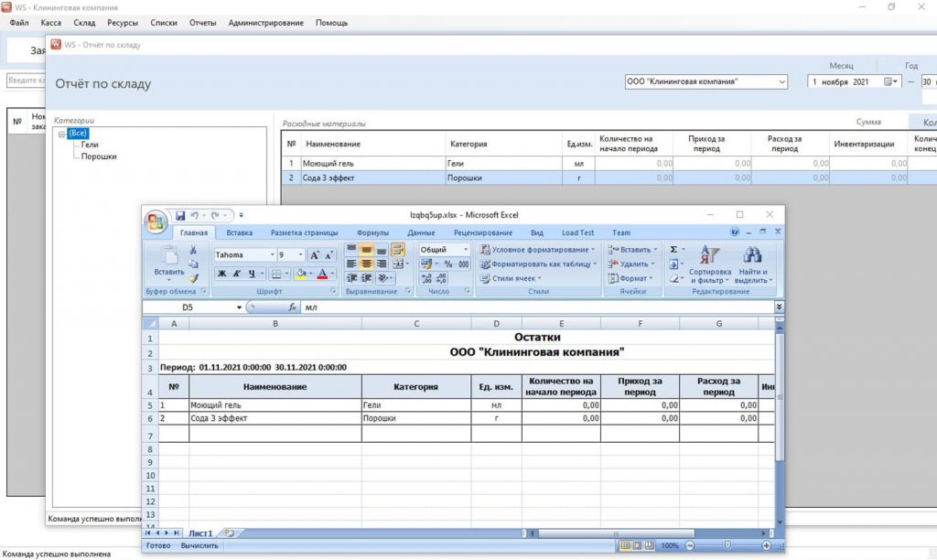This screenshot has width=937, height=560.
Task: Click the Insert Function fx icon
Action: [292, 307]
